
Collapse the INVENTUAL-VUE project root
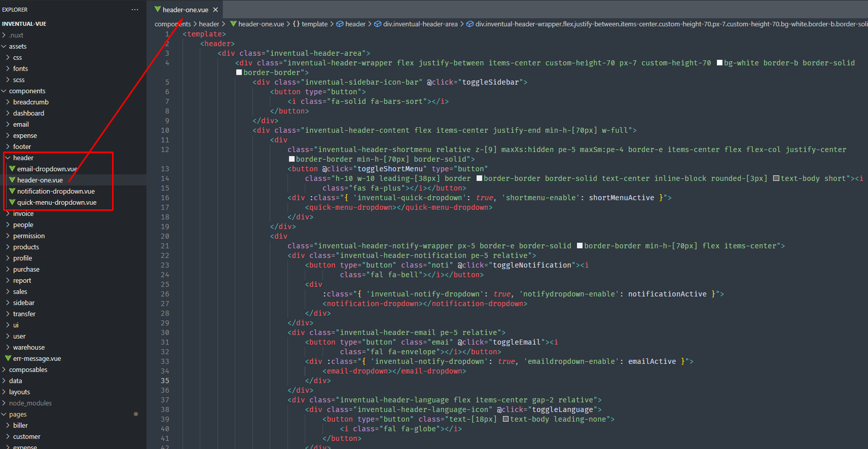tap(24, 24)
